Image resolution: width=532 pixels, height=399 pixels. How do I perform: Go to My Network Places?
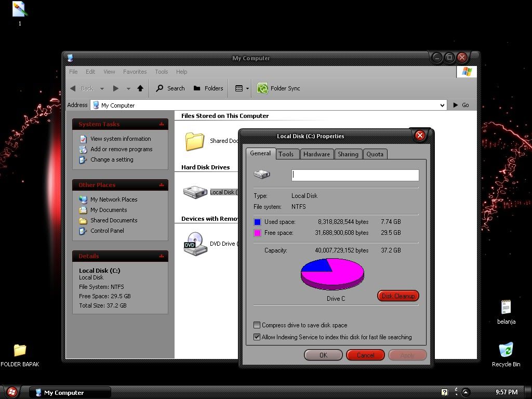[x=114, y=199]
